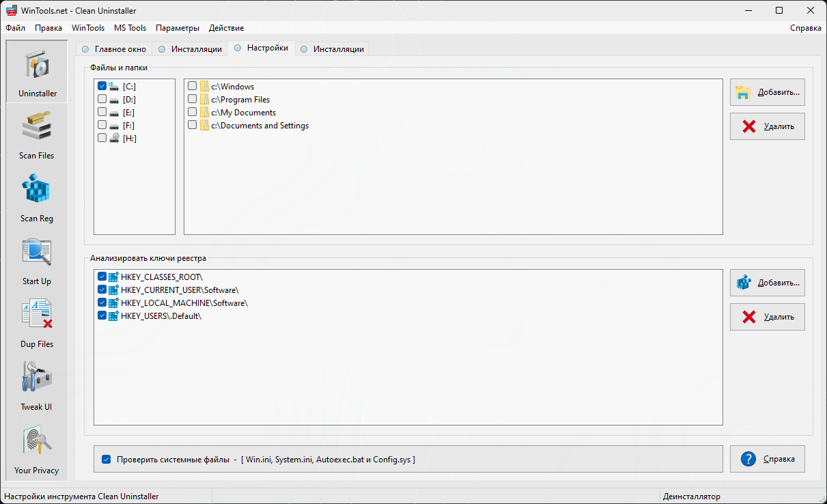Click the Справка help button at bottom
827x504 pixels.
[x=767, y=459]
